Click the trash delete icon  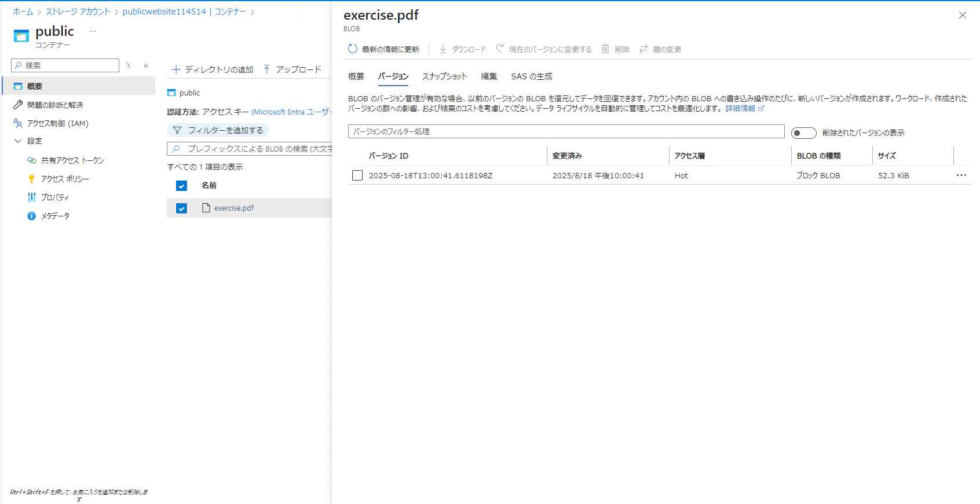tap(605, 49)
